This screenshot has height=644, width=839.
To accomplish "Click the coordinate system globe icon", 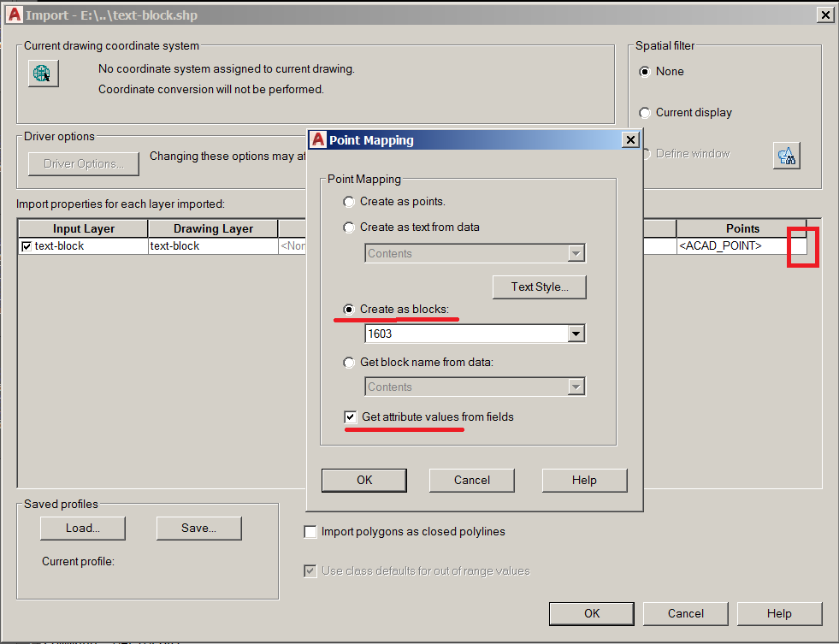I will coord(42,73).
